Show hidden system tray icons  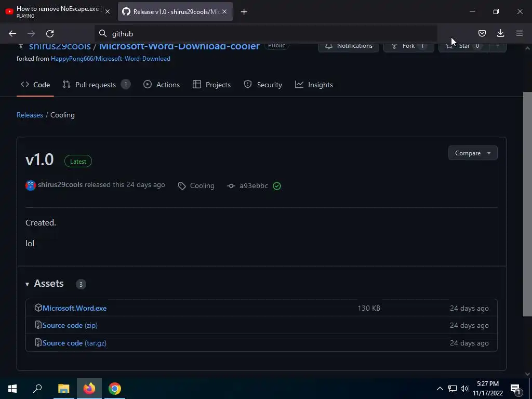pos(440,389)
